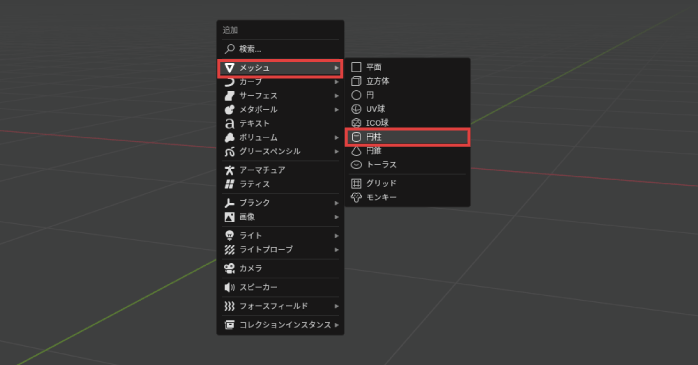Click the circle icon beside 円

point(356,95)
